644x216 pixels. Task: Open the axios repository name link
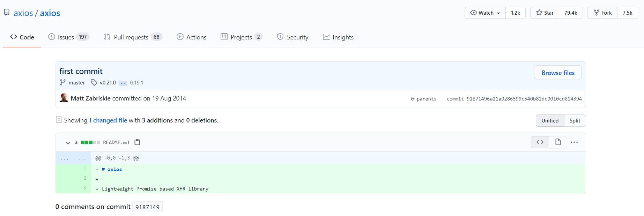point(50,13)
